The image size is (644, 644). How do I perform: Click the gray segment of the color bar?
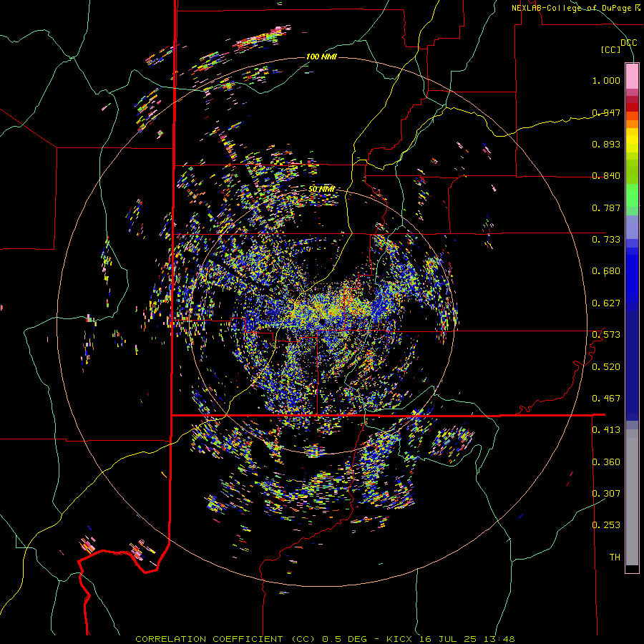(632, 497)
